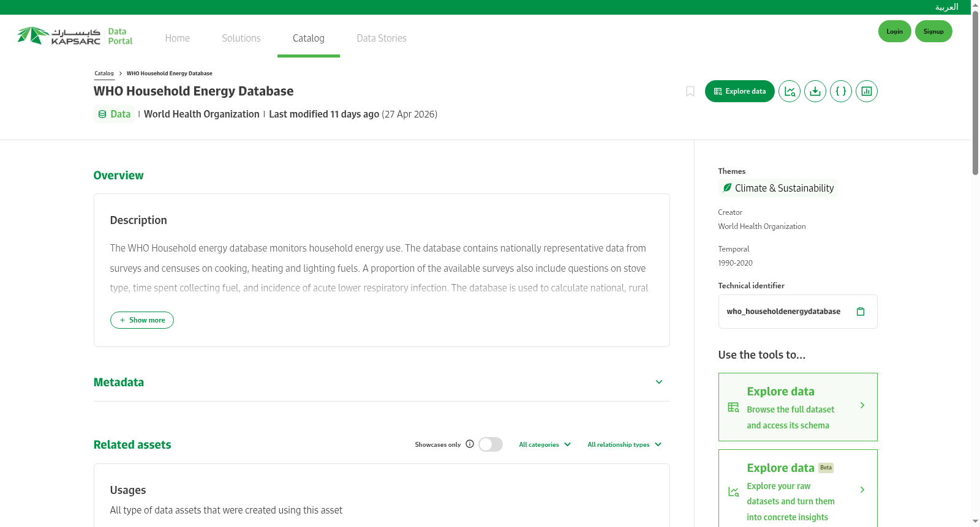This screenshot has height=527, width=980.
Task: Click World Health Organization under Creator
Action: pos(762,226)
